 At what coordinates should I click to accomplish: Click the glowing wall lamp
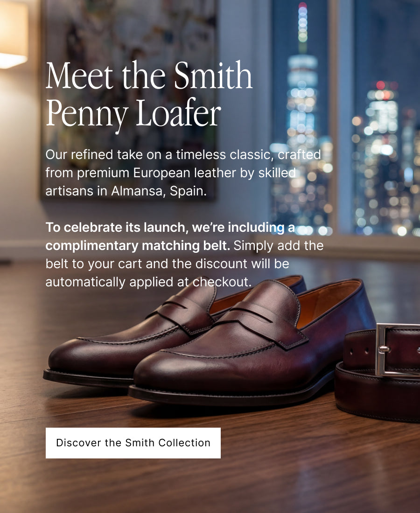click(x=13, y=35)
